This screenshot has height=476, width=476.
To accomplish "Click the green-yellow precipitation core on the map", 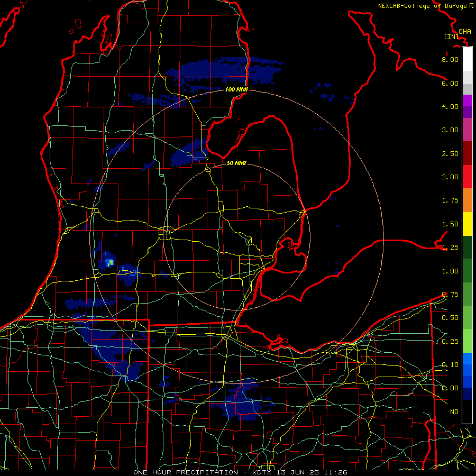I will (x=109, y=263).
